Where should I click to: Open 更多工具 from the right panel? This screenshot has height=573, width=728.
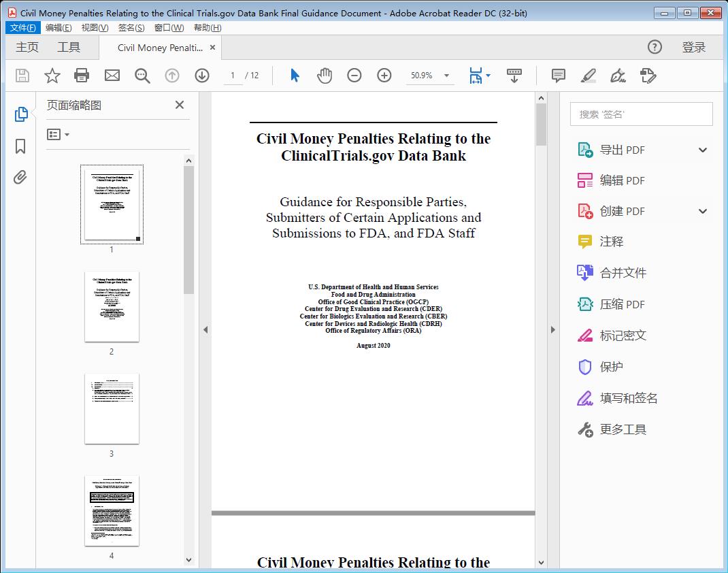coord(623,429)
